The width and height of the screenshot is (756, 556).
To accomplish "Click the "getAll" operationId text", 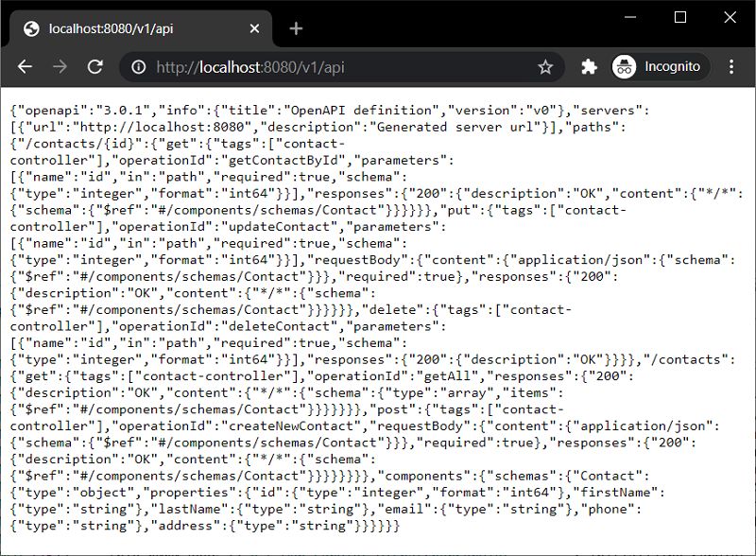I will [447, 376].
